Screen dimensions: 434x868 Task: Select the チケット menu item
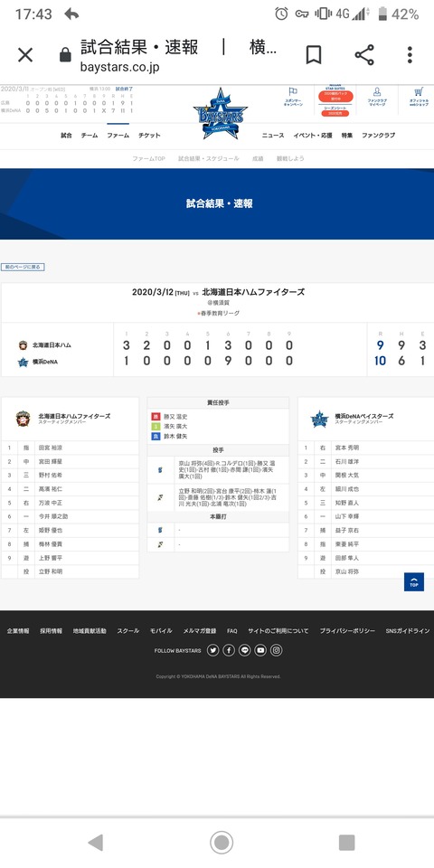(149, 135)
